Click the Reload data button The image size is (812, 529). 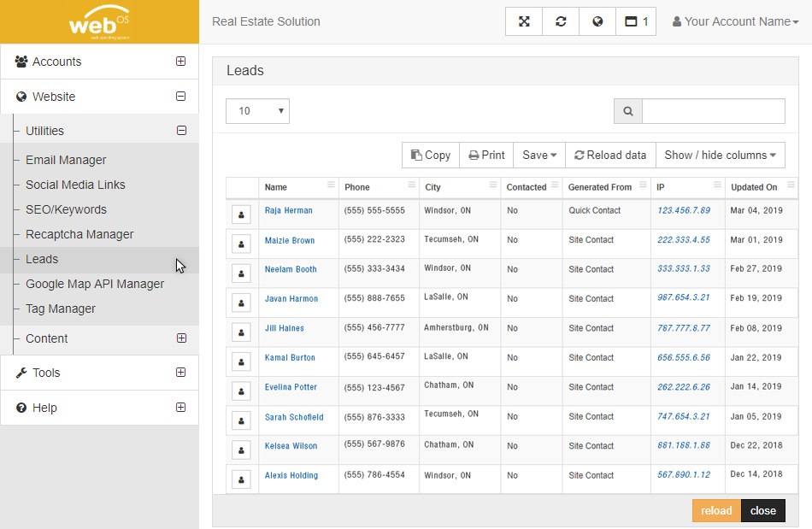610,156
